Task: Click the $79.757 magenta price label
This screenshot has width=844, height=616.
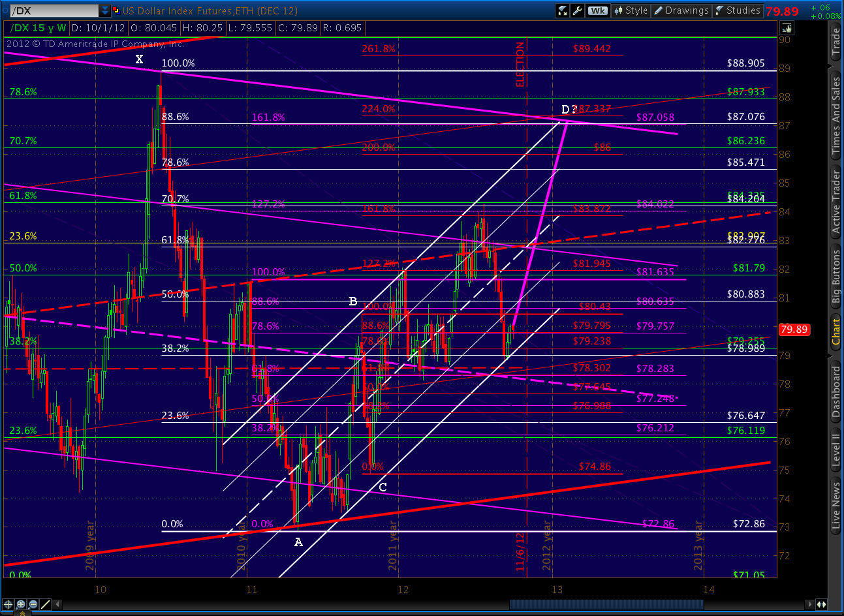Action: (x=655, y=326)
